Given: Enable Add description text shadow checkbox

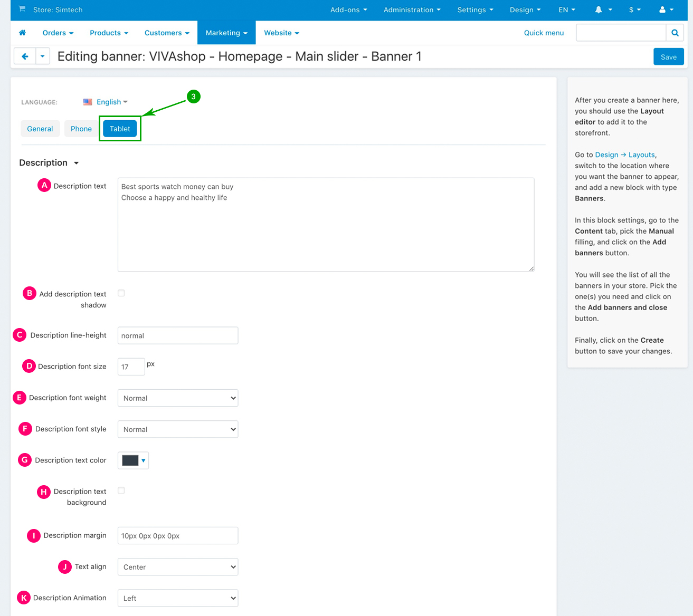Looking at the screenshot, I should click(121, 293).
